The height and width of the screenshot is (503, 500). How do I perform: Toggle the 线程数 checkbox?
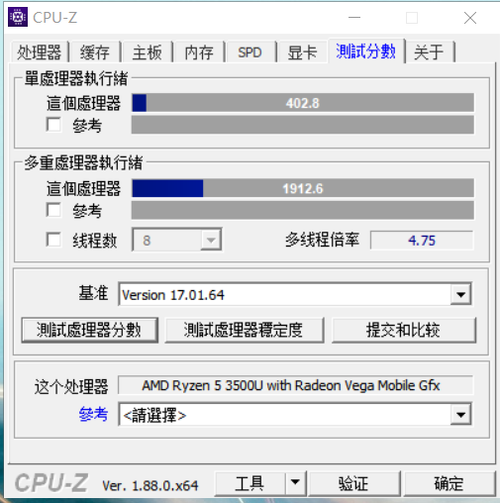click(x=54, y=240)
